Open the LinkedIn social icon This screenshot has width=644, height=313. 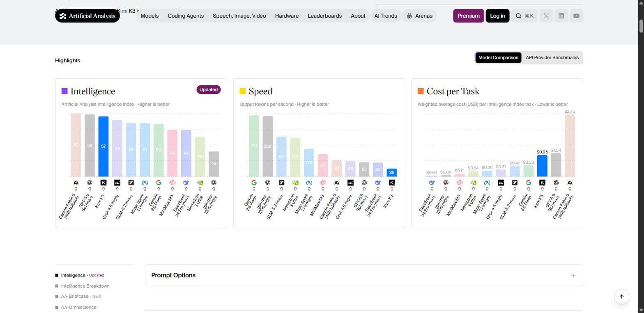tap(561, 16)
